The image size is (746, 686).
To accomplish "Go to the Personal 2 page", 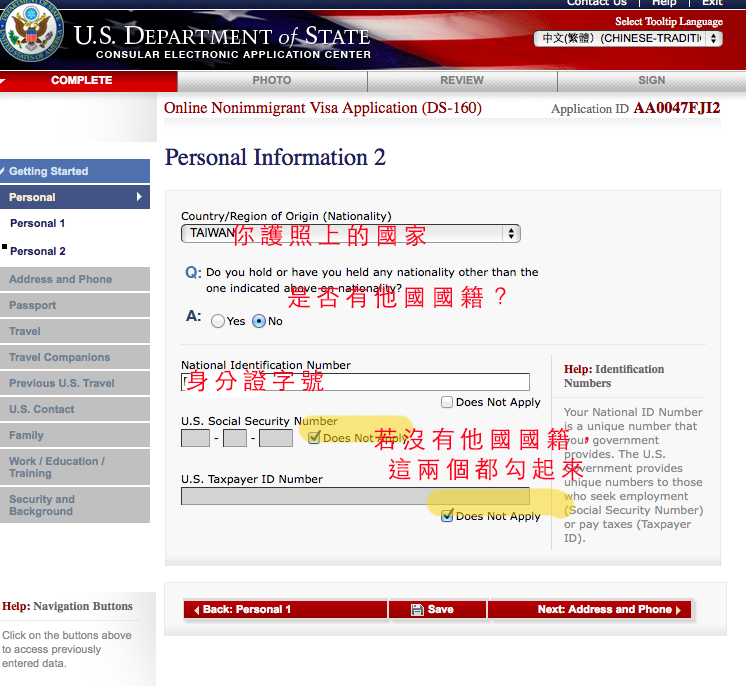I will coord(38,251).
